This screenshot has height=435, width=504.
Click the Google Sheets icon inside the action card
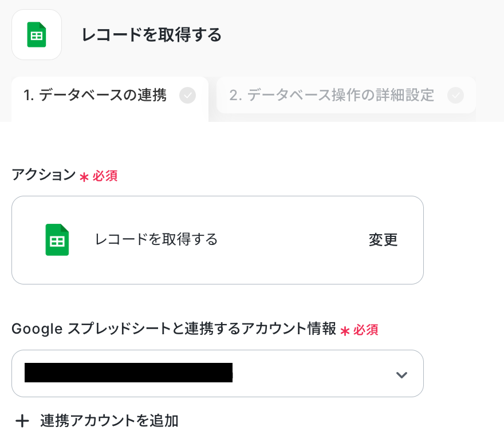(x=57, y=240)
